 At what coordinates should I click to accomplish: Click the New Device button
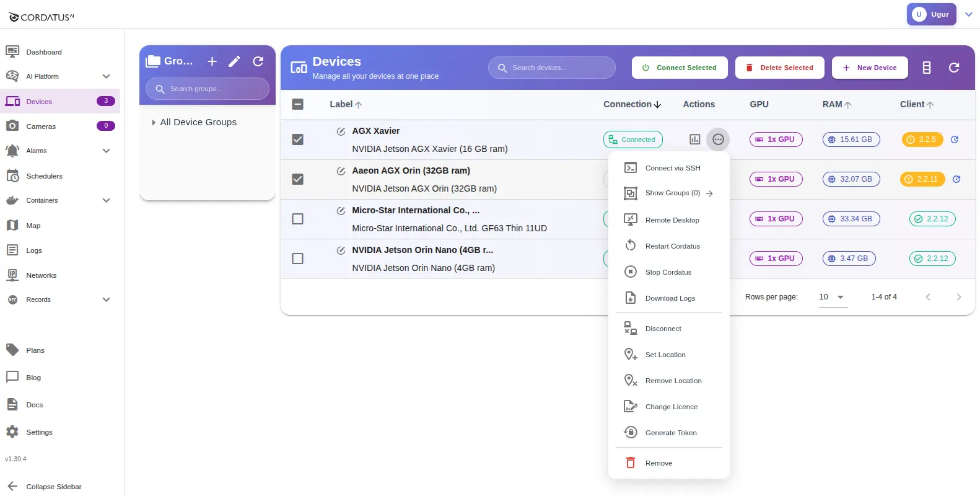(x=870, y=68)
